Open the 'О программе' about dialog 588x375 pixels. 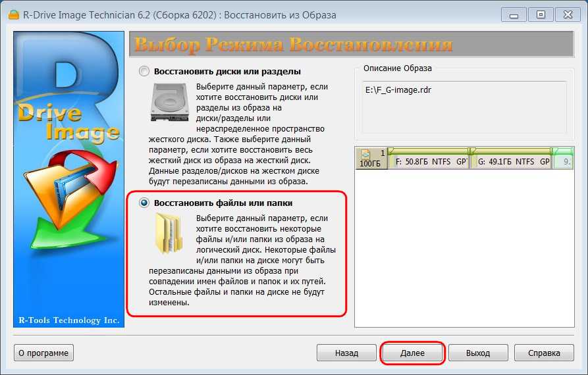[43, 353]
